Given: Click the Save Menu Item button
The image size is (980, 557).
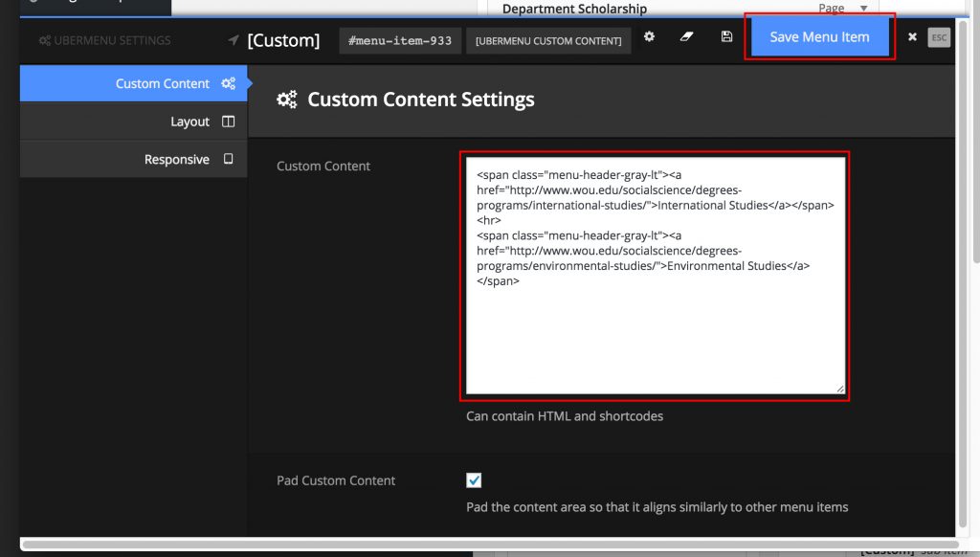Looking at the screenshot, I should [x=819, y=37].
